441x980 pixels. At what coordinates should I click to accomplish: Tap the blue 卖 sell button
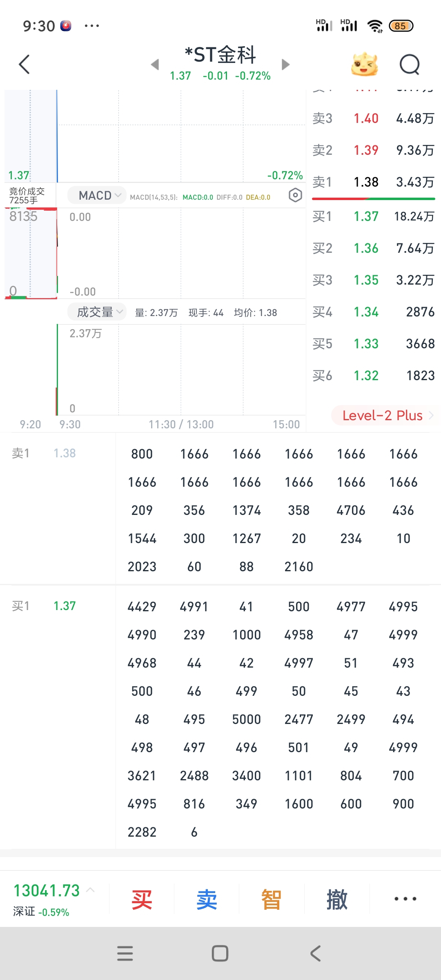207,899
